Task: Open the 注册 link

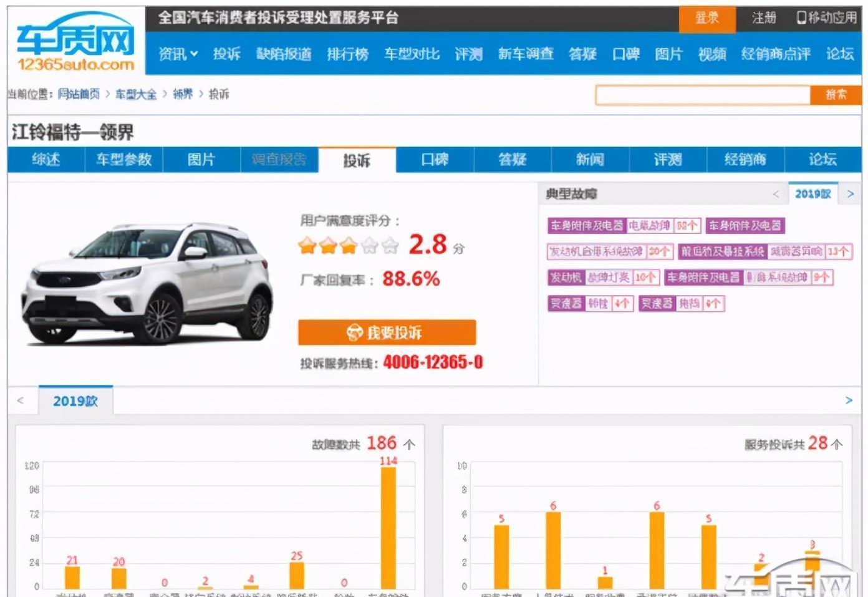Action: pos(764,17)
